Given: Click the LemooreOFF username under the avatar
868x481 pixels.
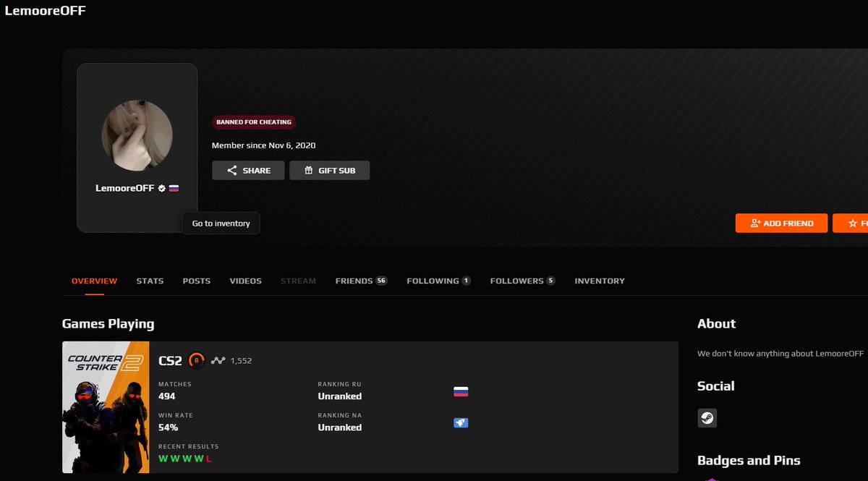Looking at the screenshot, I should [x=125, y=188].
